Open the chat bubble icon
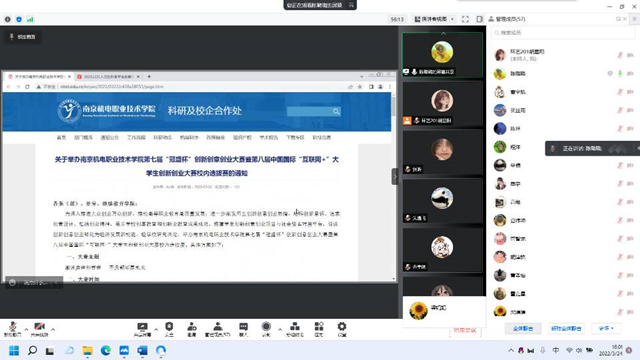 tap(243, 329)
